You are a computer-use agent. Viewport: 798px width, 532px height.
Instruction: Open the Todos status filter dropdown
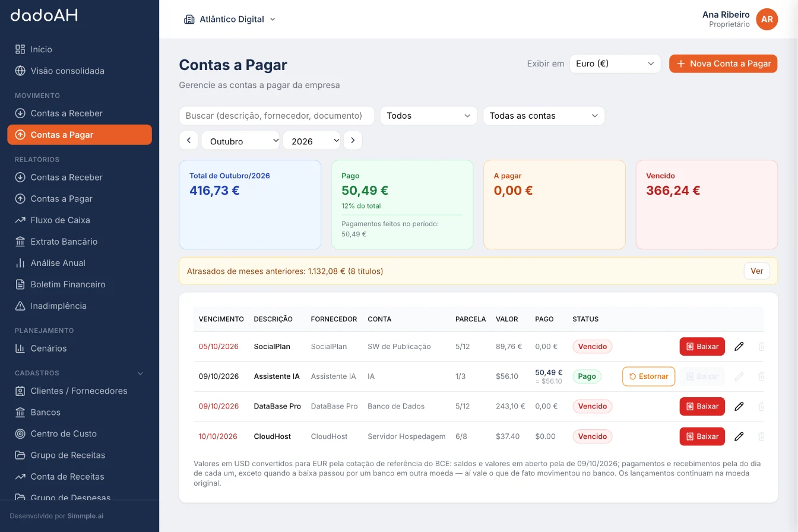(x=429, y=116)
